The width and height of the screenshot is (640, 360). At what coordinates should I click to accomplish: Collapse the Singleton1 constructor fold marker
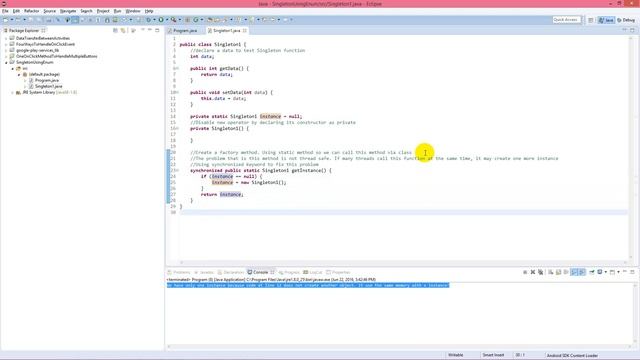click(177, 129)
